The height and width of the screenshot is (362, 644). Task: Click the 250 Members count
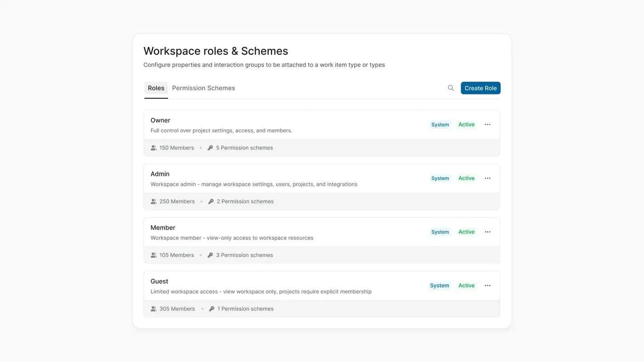coord(177,201)
